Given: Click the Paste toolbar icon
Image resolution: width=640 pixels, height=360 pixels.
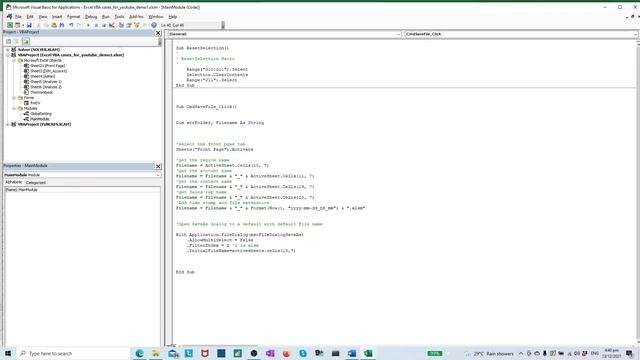Looking at the screenshot, I should (54, 25).
